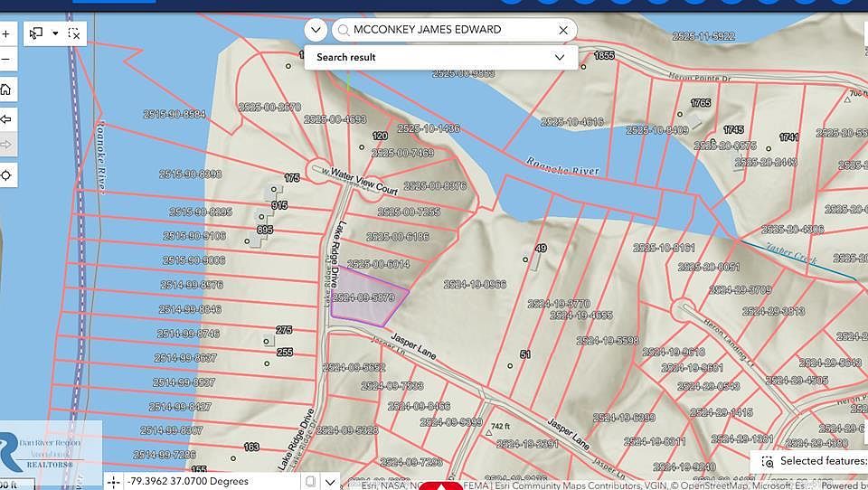Zoom out with the minus button
The image size is (868, 490).
(6, 59)
